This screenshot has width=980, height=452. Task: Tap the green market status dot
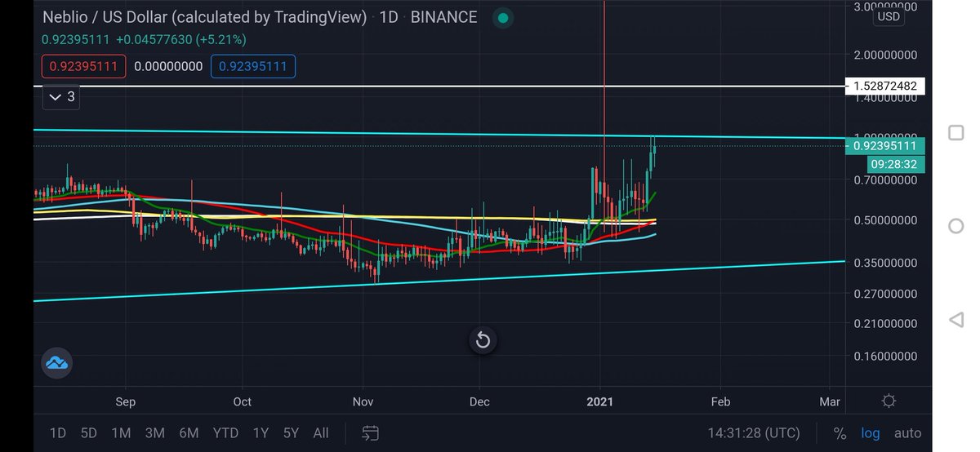point(503,17)
